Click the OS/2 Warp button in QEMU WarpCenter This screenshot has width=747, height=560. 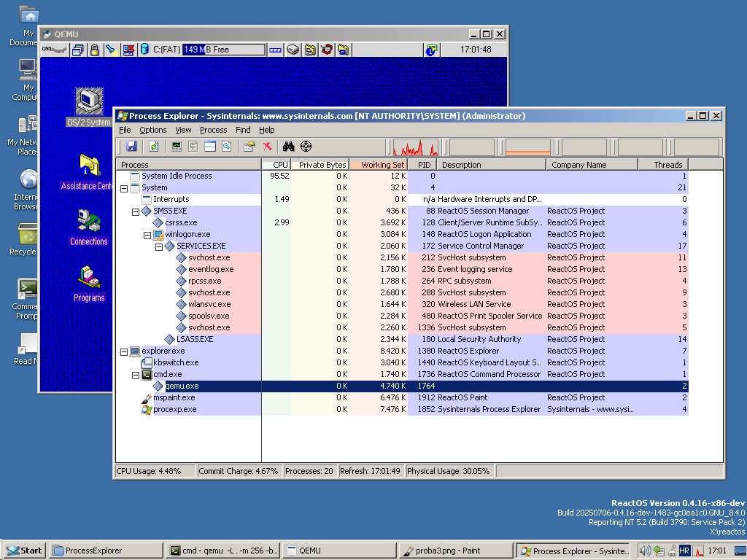point(54,50)
